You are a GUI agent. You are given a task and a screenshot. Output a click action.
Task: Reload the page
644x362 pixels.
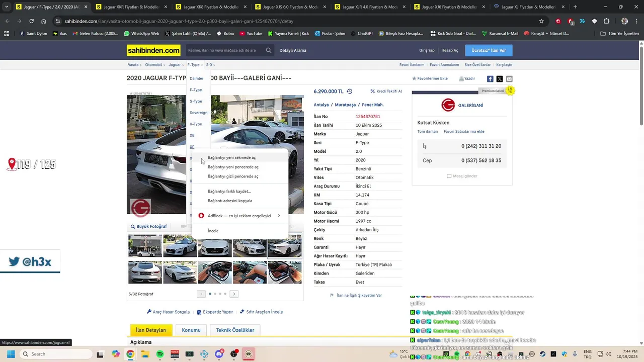click(x=31, y=21)
